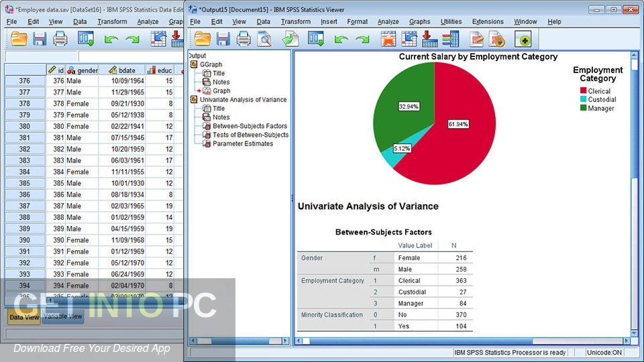Open the Graphs menu in the Viewer
This screenshot has width=644, height=362.
click(419, 21)
